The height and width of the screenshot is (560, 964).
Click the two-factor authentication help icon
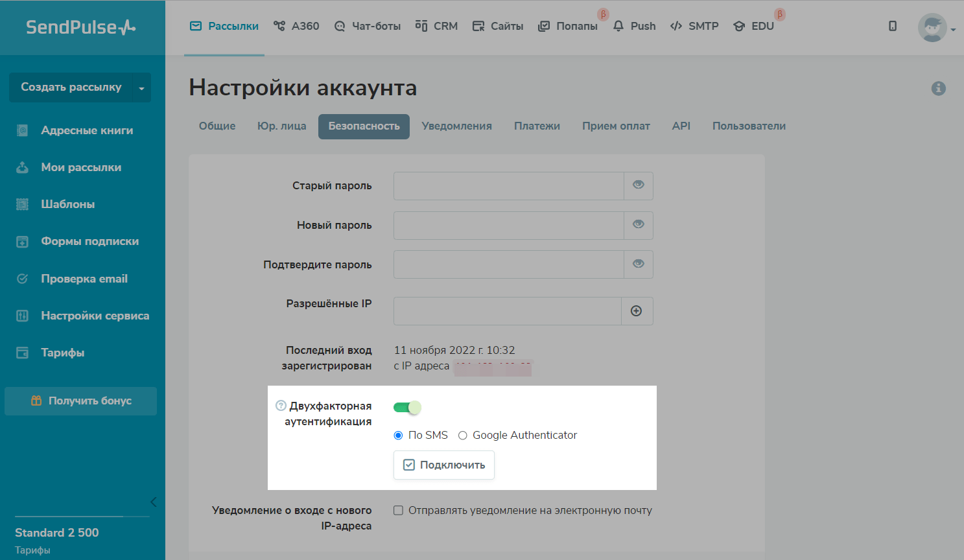tap(281, 406)
